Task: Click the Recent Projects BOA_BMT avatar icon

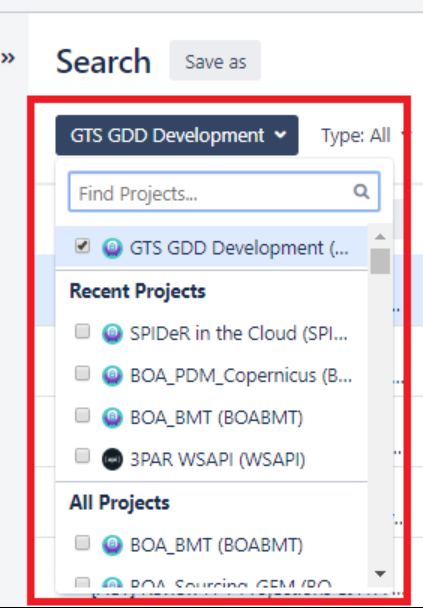Action: click(x=112, y=418)
